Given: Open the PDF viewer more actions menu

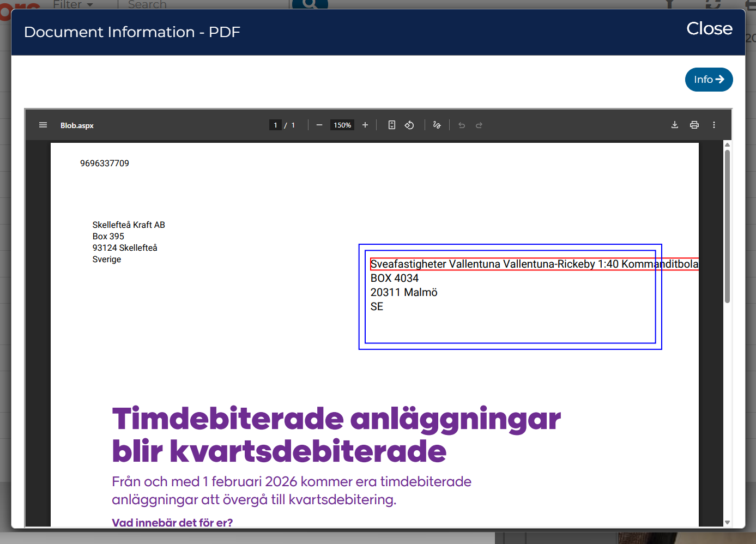Looking at the screenshot, I should click(x=714, y=125).
